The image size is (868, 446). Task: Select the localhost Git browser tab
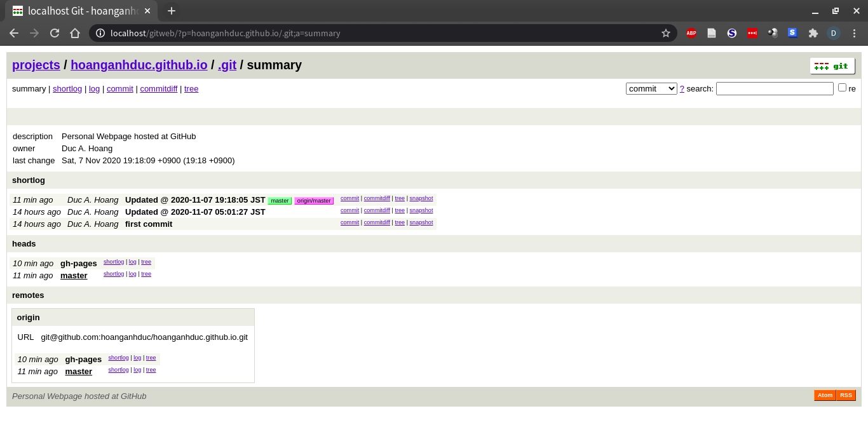click(81, 11)
